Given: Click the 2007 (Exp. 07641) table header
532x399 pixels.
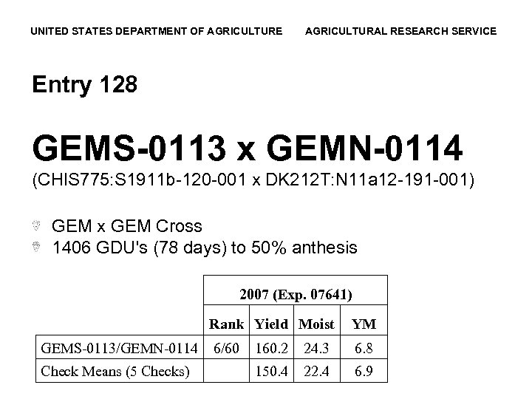Looking at the screenshot, I should point(296,294).
